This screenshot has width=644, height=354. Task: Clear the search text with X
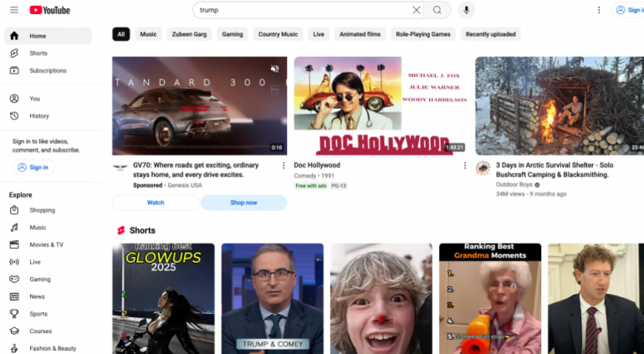pos(416,10)
